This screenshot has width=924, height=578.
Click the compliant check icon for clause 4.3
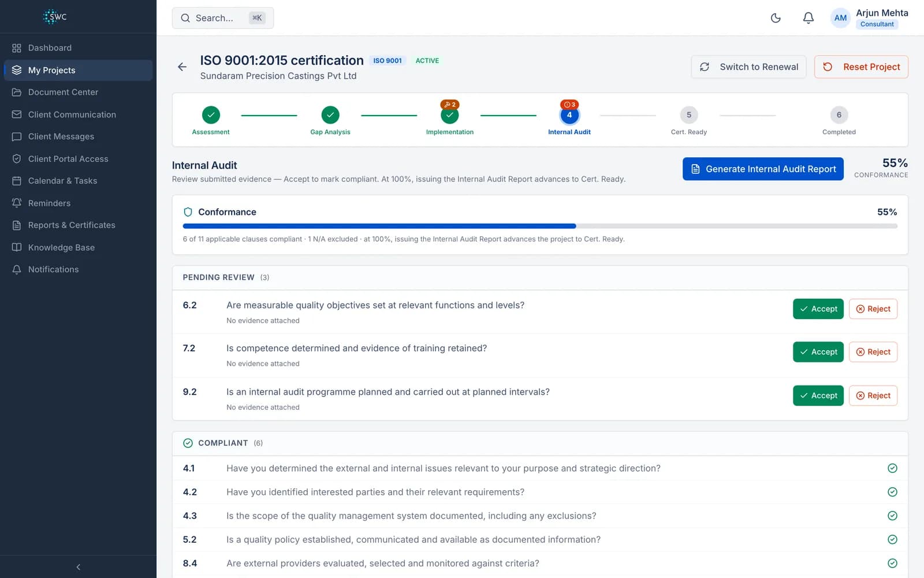click(892, 516)
